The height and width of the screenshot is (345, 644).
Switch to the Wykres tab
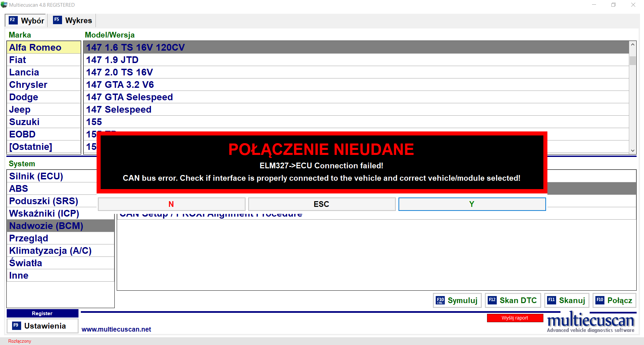(78, 20)
